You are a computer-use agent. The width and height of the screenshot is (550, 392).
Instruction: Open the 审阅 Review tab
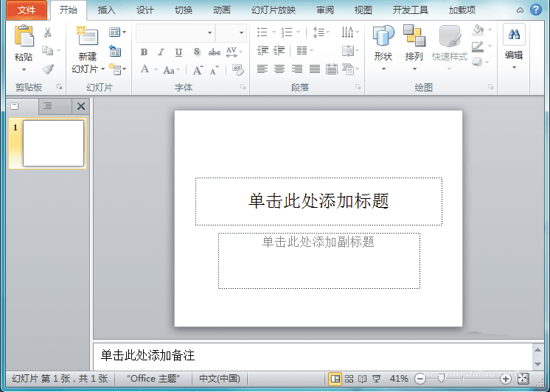click(325, 10)
